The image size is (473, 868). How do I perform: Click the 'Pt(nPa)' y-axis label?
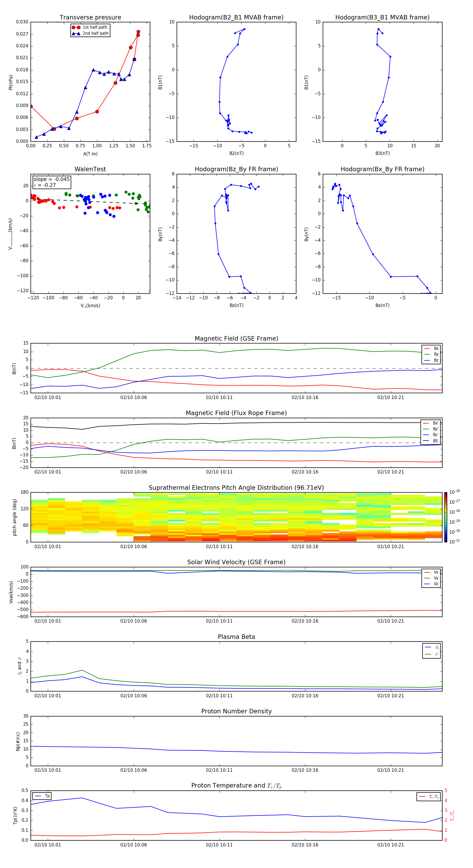point(11,82)
